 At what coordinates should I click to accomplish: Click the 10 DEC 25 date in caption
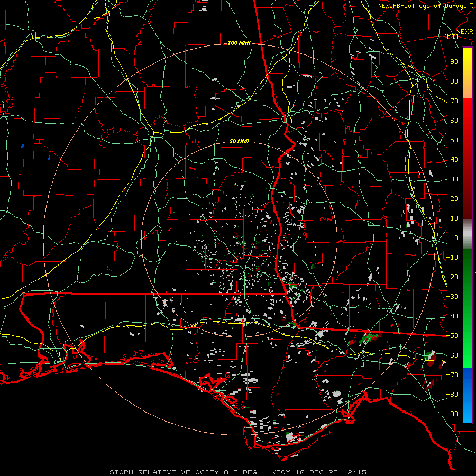tap(317, 472)
